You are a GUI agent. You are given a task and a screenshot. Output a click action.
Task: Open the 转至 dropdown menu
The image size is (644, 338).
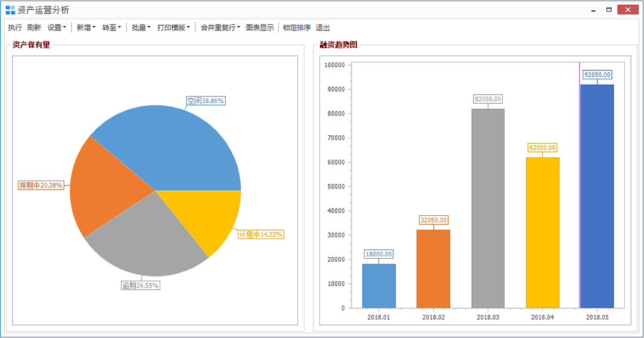tap(111, 27)
